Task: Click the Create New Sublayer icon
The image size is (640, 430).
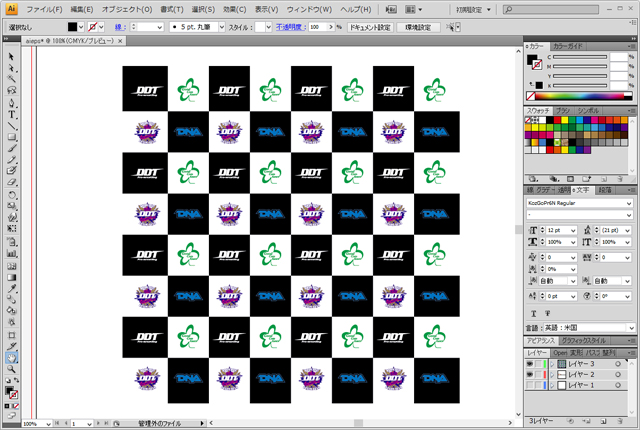Action: coord(587,421)
